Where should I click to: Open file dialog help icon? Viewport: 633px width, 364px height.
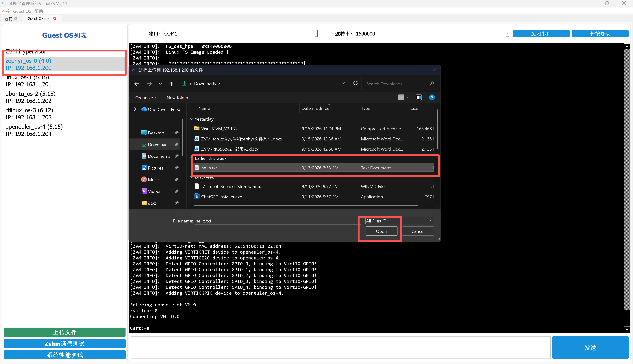point(432,97)
